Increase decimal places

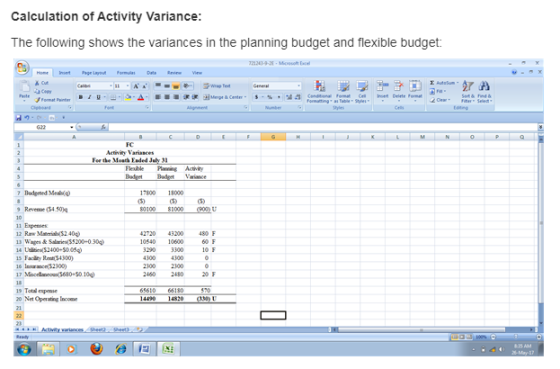click(289, 97)
